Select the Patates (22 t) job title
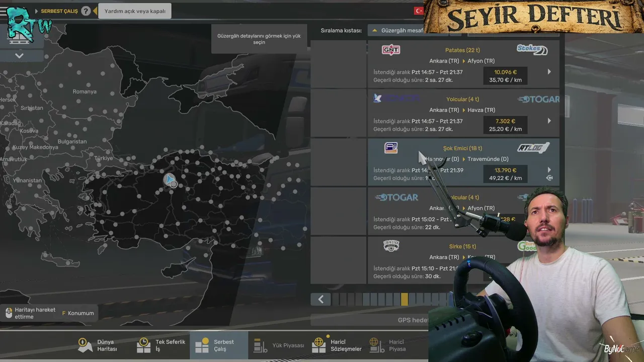 click(462, 50)
